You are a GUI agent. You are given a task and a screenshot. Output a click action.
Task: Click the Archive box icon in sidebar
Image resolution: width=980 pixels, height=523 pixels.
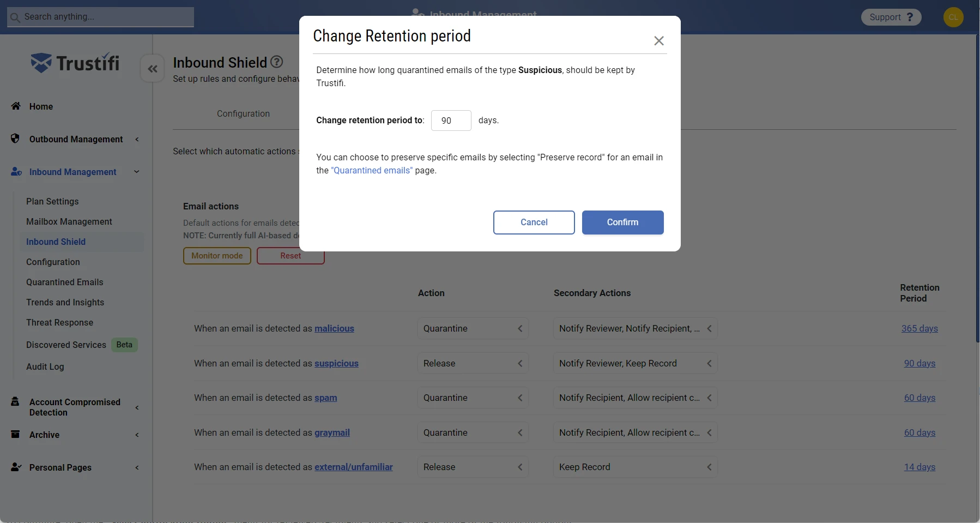(15, 434)
